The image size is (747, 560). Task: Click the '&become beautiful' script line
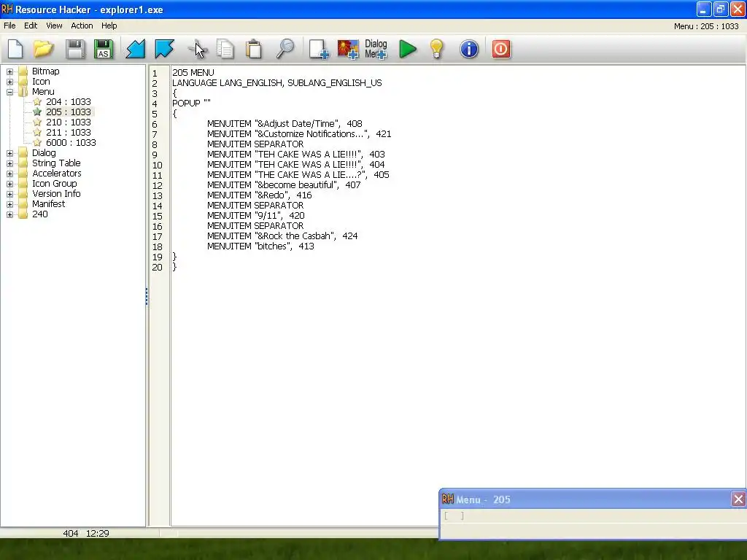[x=284, y=184]
